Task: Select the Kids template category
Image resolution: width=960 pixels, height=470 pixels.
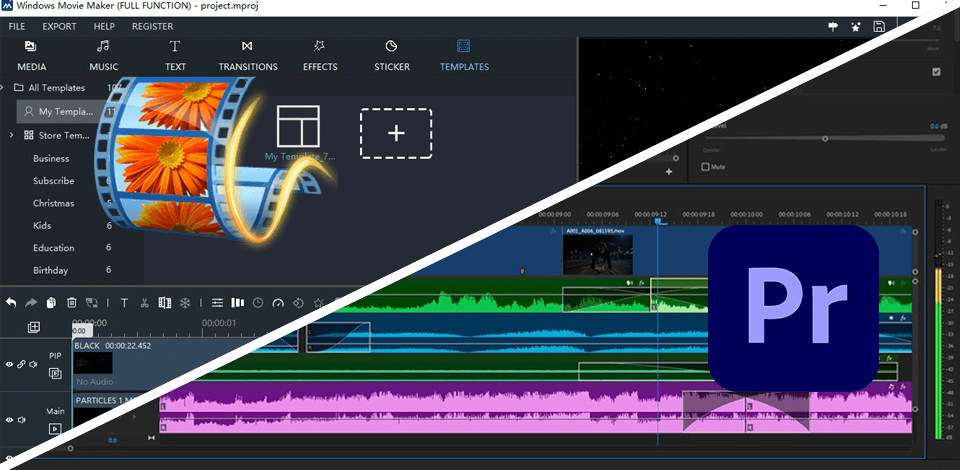Action: (42, 225)
